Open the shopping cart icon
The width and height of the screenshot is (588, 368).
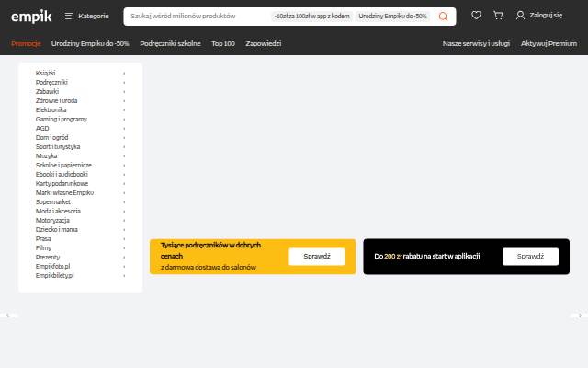pos(498,16)
